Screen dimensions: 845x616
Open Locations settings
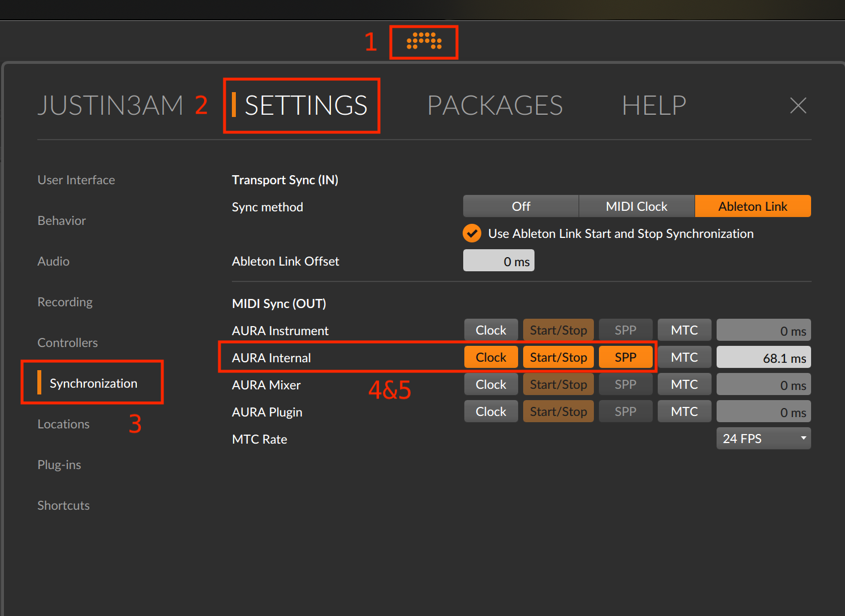pos(63,424)
